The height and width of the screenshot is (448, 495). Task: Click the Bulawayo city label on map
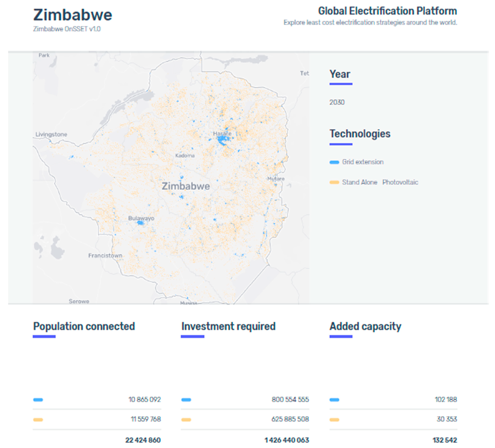tap(141, 218)
